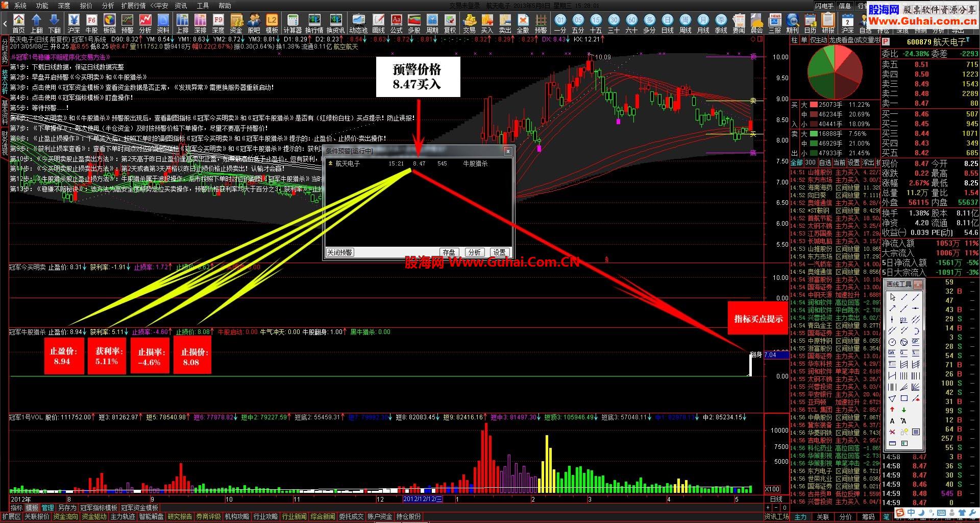Viewport: 980px width, 523px height.
Task: Open the 主力轨迹 bottom tab
Action: tap(124, 516)
